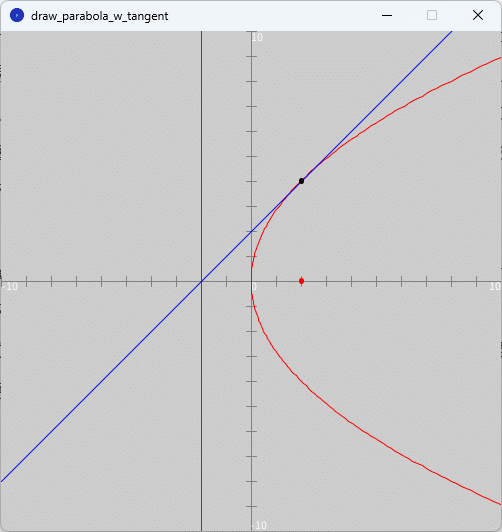Screen dimensions: 502x532
Task: Click the red focus point on the x-axis
Action: pos(301,281)
